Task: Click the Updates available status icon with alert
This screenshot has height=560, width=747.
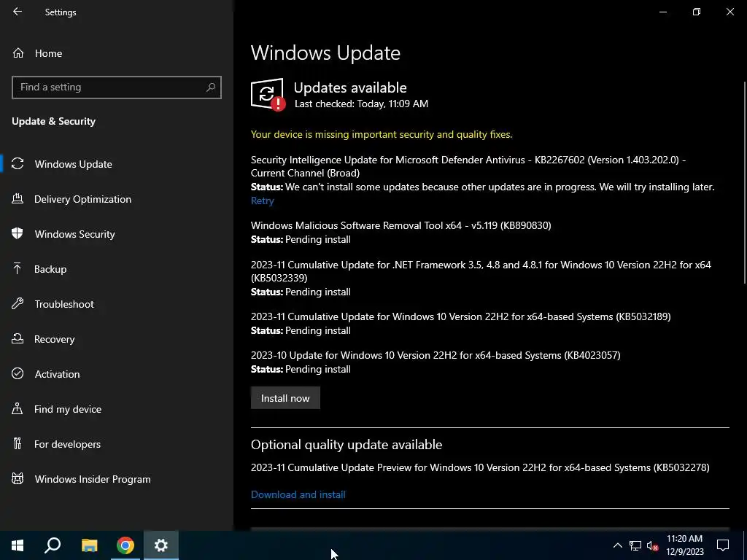Action: point(268,94)
